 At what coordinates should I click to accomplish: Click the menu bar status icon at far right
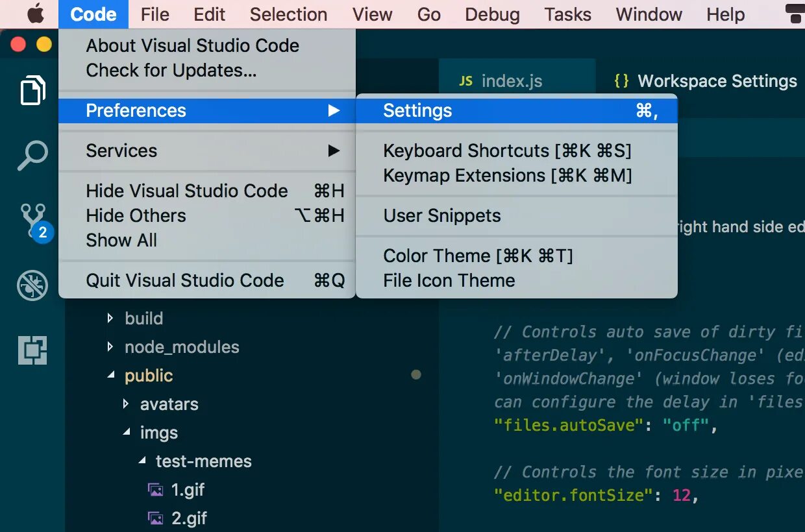point(795,14)
